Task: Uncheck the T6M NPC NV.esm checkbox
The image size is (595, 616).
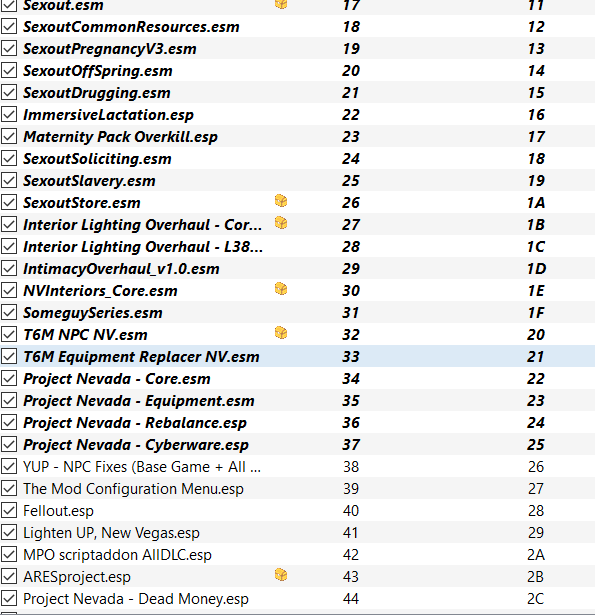Action: [9, 334]
